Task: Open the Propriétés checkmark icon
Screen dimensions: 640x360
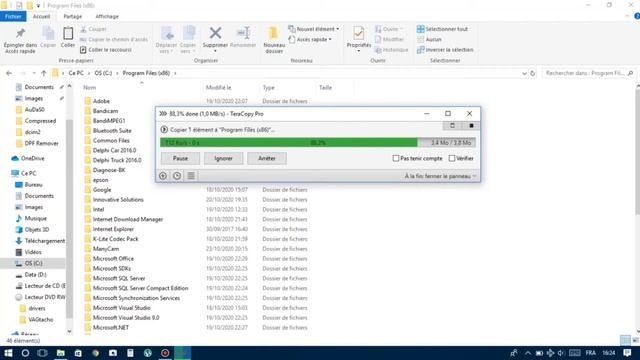Action: click(358, 33)
